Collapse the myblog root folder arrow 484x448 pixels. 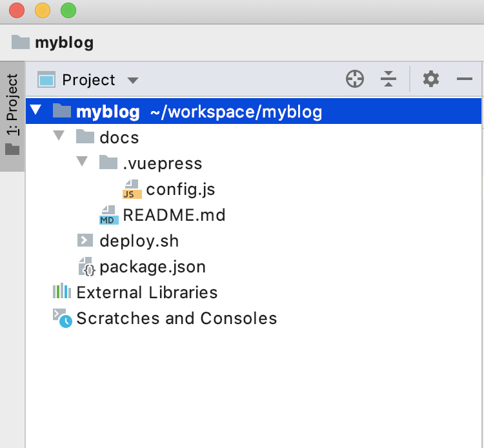pos(35,110)
